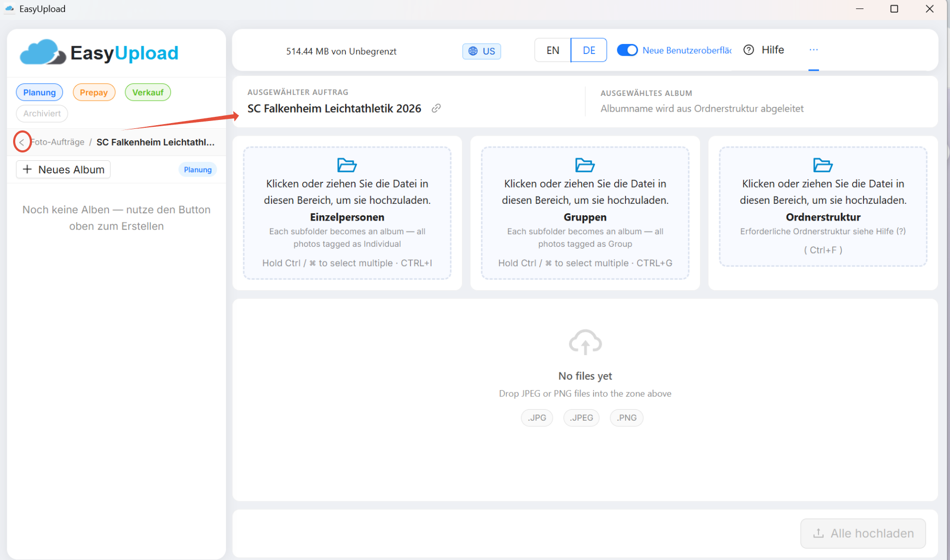Maximize the EasyUpload window
This screenshot has width=950, height=560.
(894, 9)
